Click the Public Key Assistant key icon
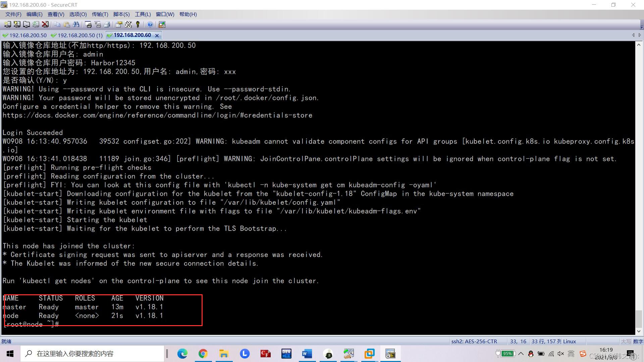The height and width of the screenshot is (362, 644). [138, 24]
